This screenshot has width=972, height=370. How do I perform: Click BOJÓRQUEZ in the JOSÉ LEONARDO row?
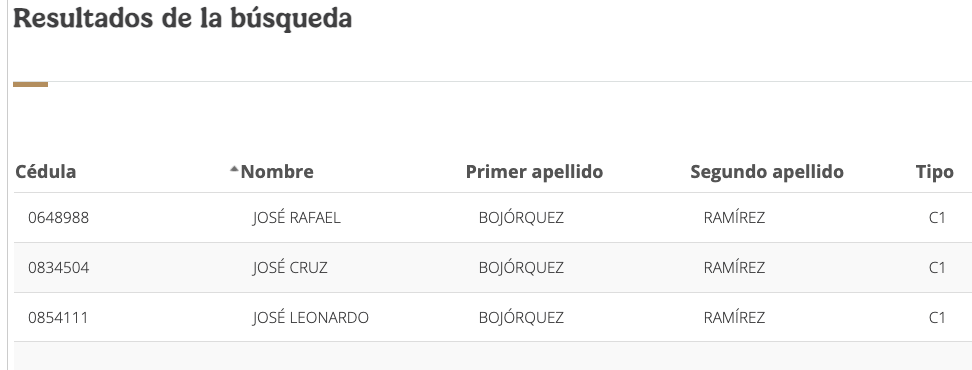pyautogui.click(x=521, y=317)
